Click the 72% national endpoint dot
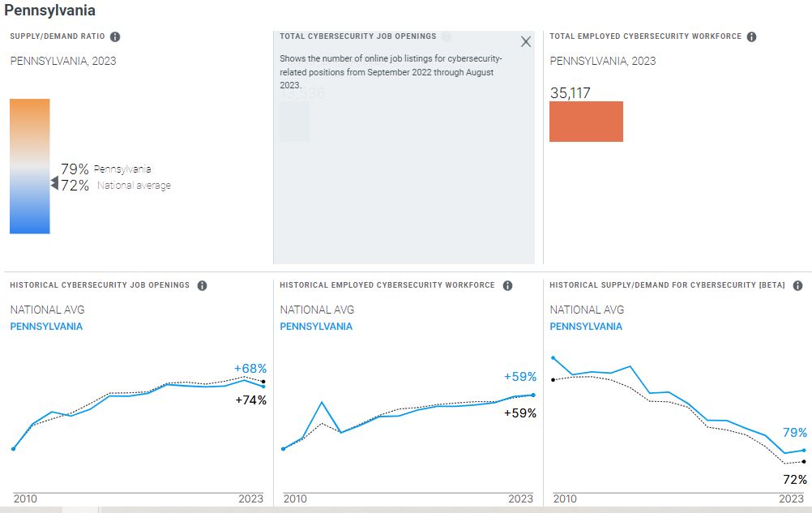This screenshot has height=513, width=812. click(803, 461)
